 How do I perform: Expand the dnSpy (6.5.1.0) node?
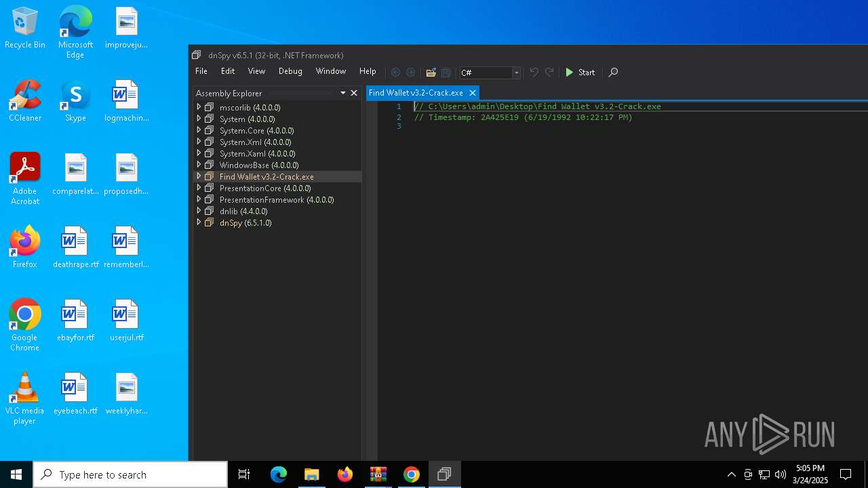199,222
